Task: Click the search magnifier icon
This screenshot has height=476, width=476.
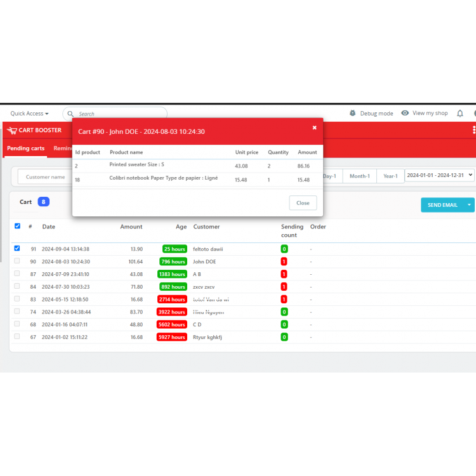Action: pos(70,114)
